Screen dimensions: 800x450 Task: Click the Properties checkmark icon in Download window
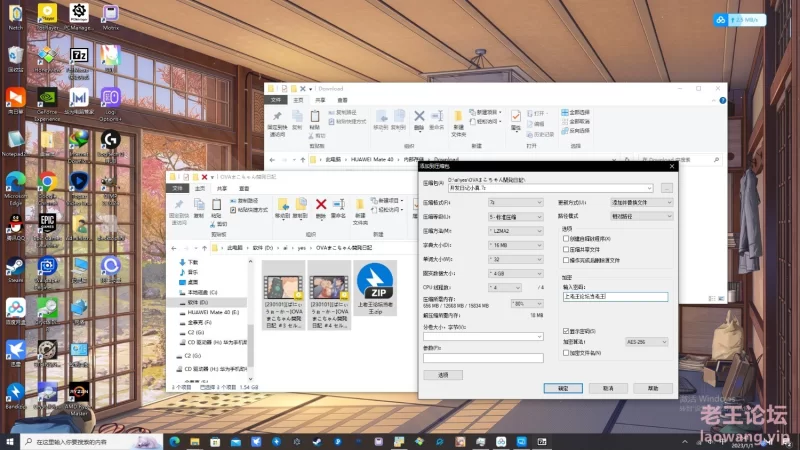coord(516,117)
